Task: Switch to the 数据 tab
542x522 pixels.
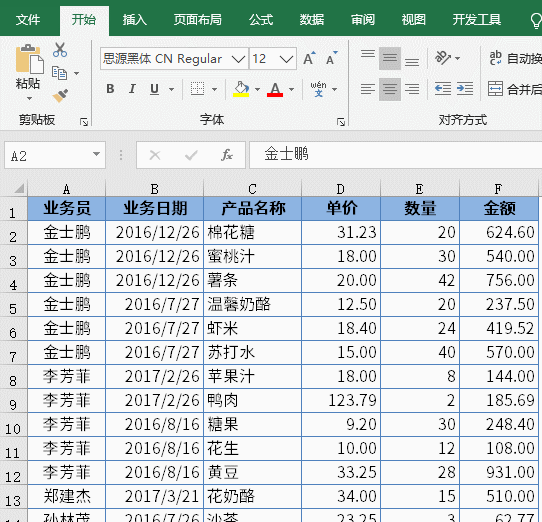Action: (312, 20)
